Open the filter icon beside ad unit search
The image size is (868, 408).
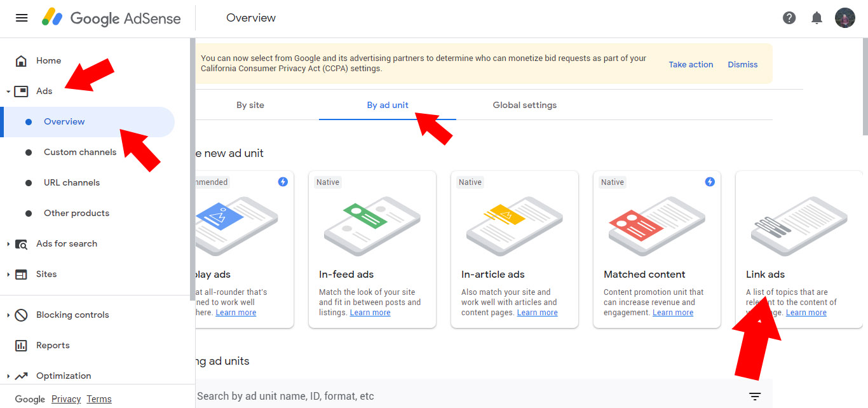tap(755, 397)
